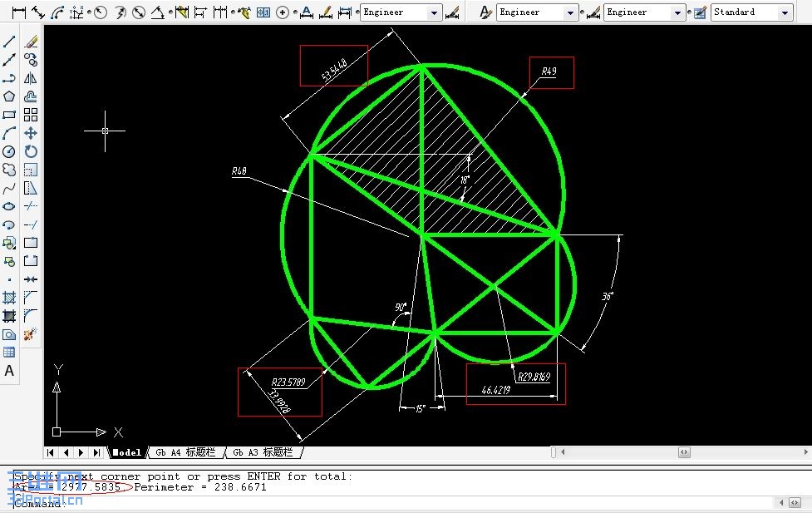Image resolution: width=812 pixels, height=513 pixels.
Task: Select the Jogged radius dimension tool
Action: 121,12
